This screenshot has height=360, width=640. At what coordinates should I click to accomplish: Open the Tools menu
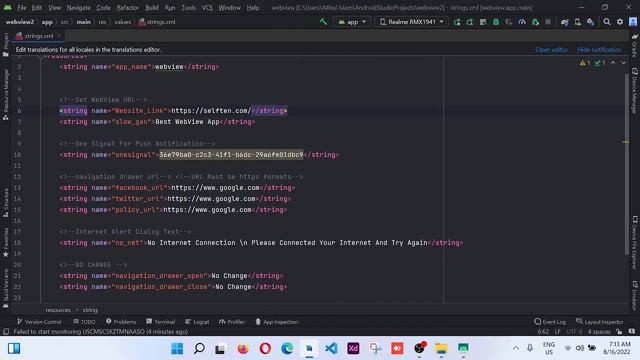point(188,8)
